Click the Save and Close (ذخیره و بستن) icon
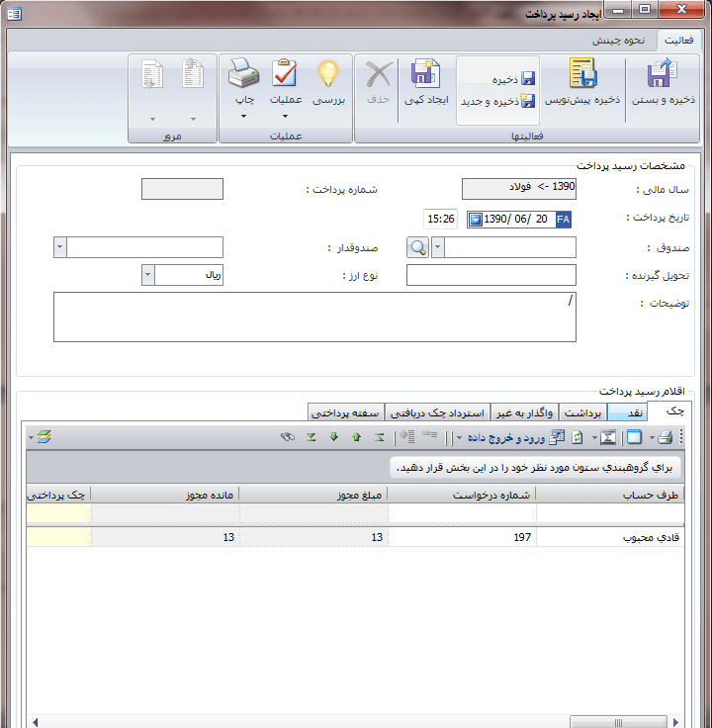Screen dimensions: 712x728 click(663, 77)
